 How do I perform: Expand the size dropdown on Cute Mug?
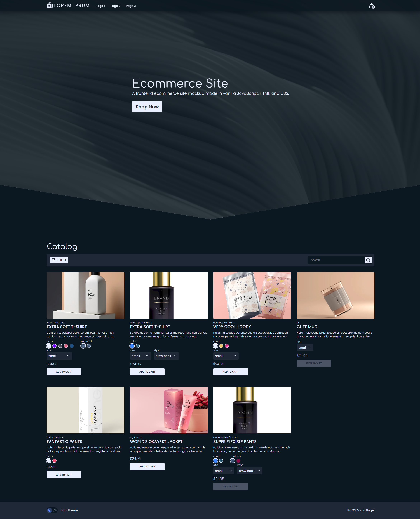tap(304, 347)
